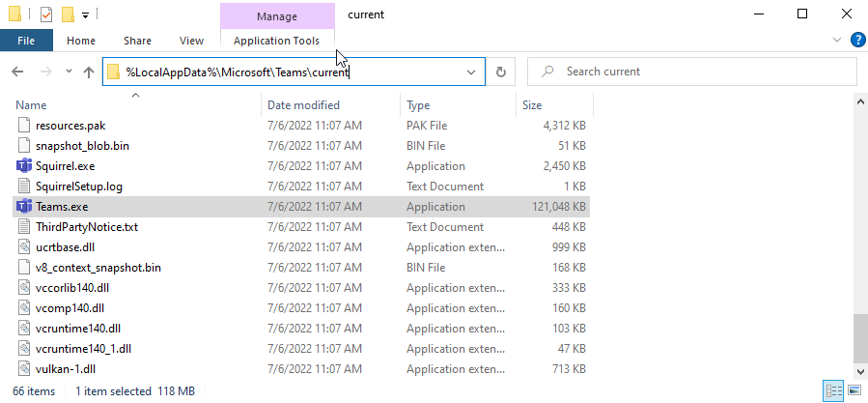This screenshot has width=868, height=403.
Task: Click the v8_context_snapshot.bin file icon
Action: [23, 268]
